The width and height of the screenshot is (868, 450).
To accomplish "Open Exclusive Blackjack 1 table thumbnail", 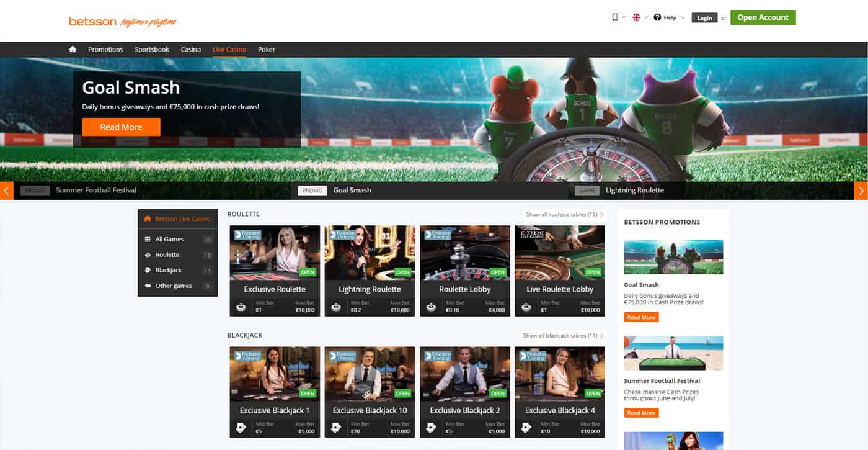I will [275, 374].
